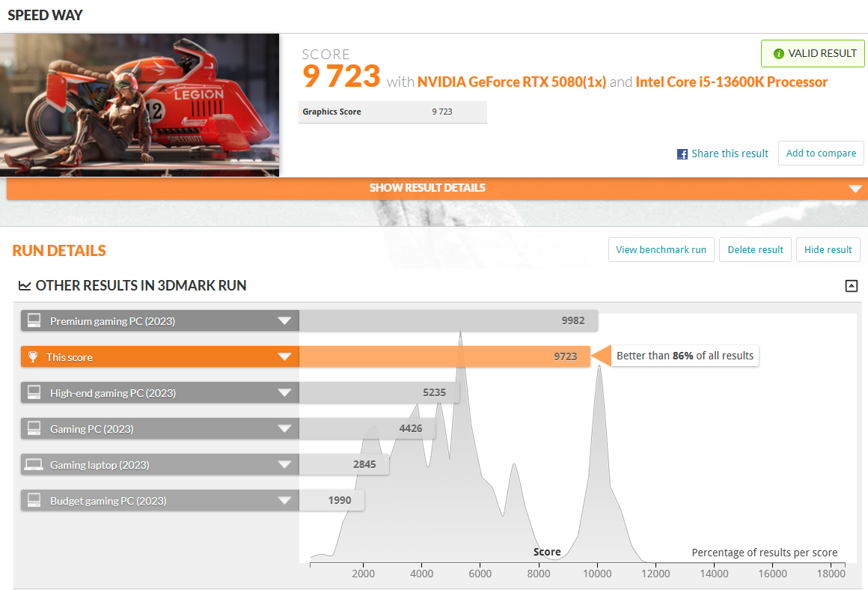Click the Better than 86% of all results label
This screenshot has width=868, height=590.
685,356
